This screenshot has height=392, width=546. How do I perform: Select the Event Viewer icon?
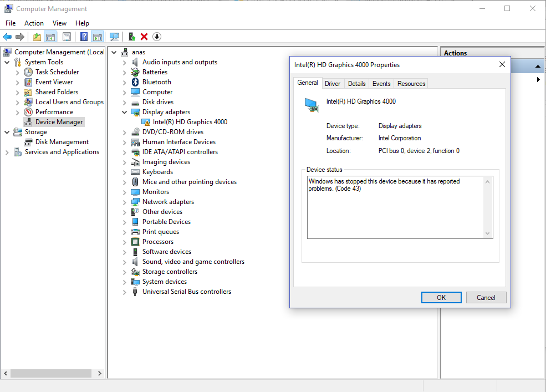pyautogui.click(x=28, y=82)
